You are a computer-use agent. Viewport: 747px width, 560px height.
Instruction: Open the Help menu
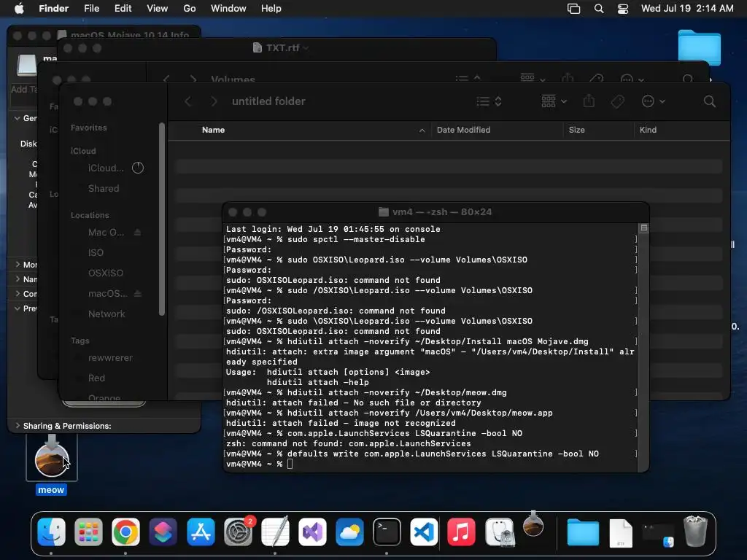point(271,8)
